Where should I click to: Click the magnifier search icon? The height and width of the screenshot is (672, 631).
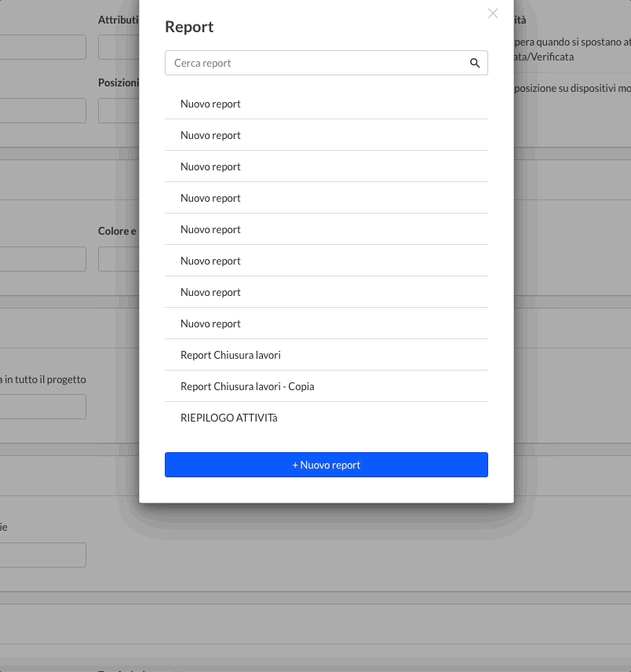[475, 63]
